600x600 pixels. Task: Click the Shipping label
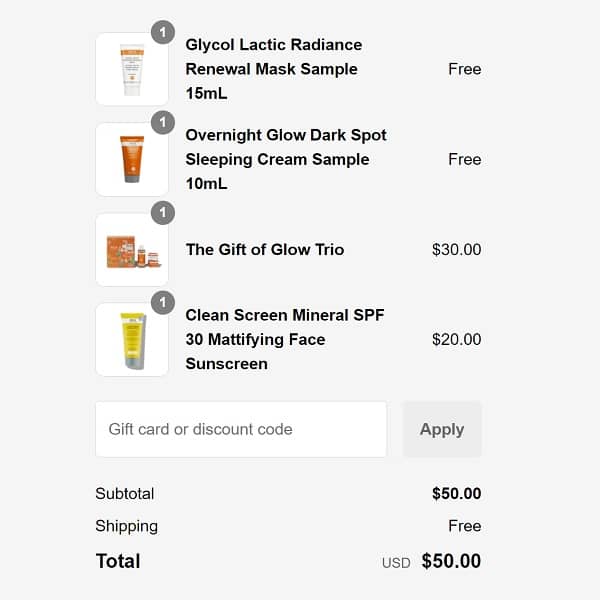tap(126, 526)
